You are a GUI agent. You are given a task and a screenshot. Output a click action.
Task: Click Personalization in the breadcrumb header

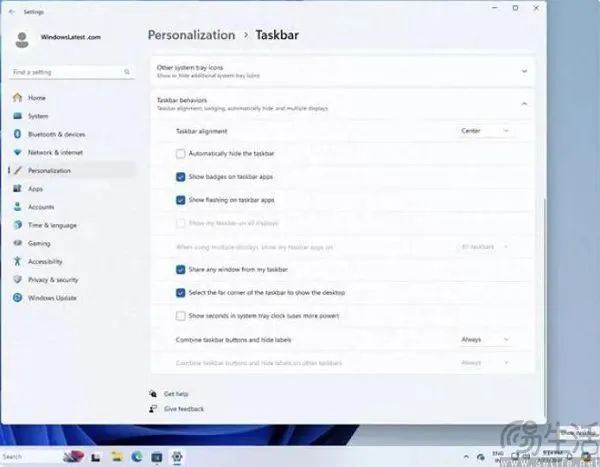pyautogui.click(x=191, y=35)
